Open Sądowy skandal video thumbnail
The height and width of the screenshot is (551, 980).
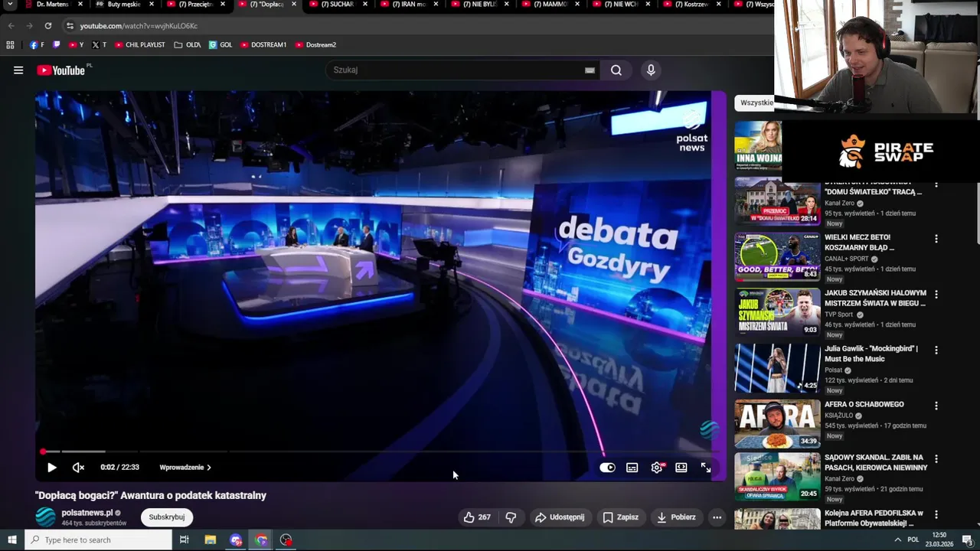point(777,476)
